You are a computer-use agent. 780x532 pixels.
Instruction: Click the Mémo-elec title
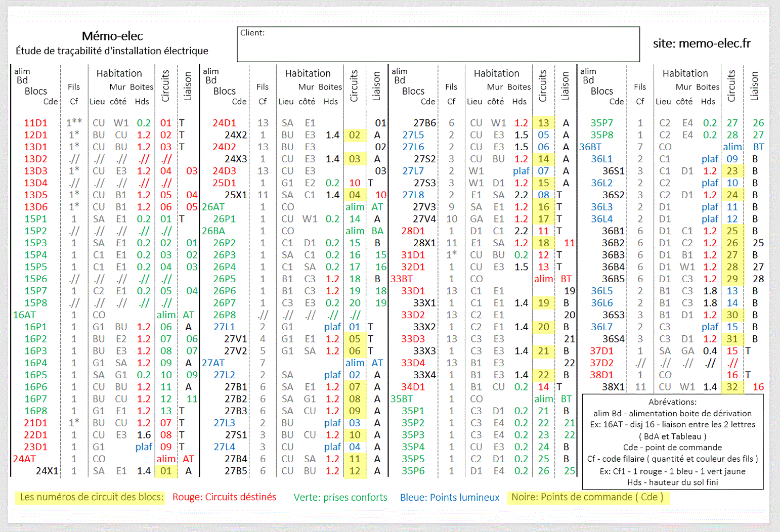click(112, 36)
